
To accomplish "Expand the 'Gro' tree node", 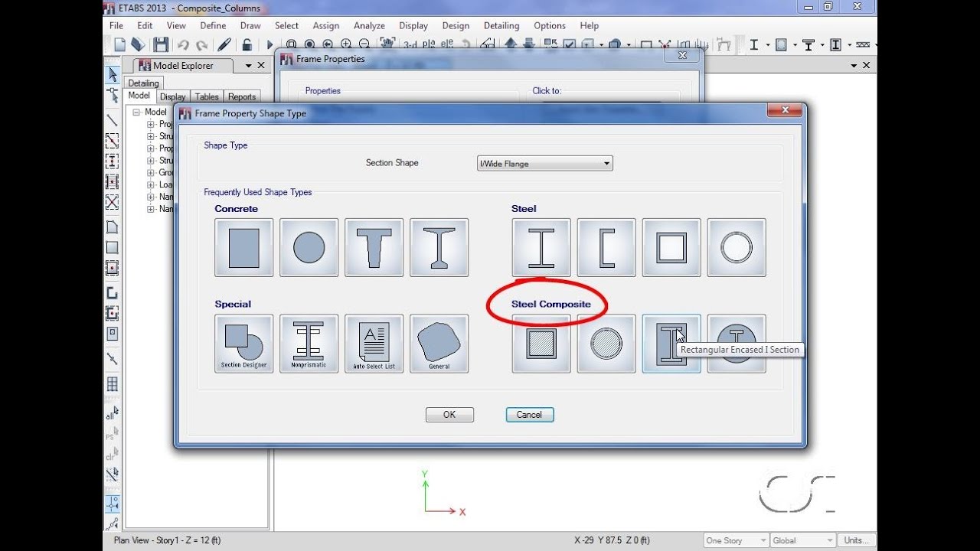I will coord(151,173).
